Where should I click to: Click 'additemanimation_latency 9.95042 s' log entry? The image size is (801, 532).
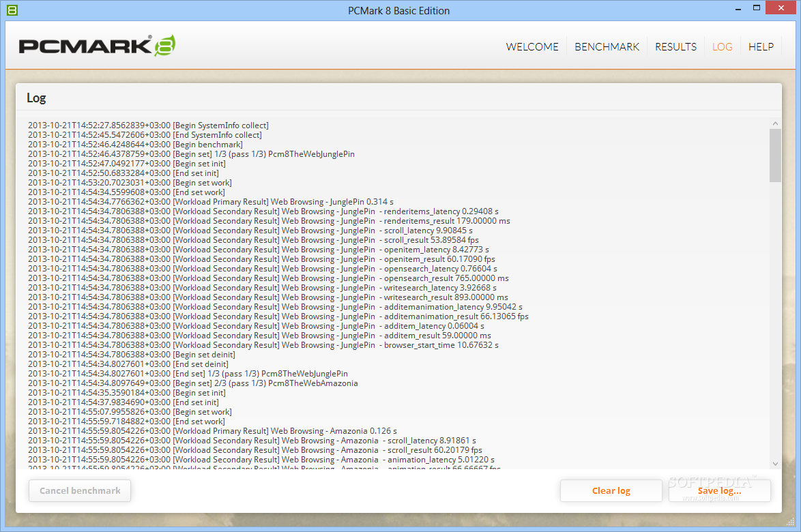coord(275,306)
